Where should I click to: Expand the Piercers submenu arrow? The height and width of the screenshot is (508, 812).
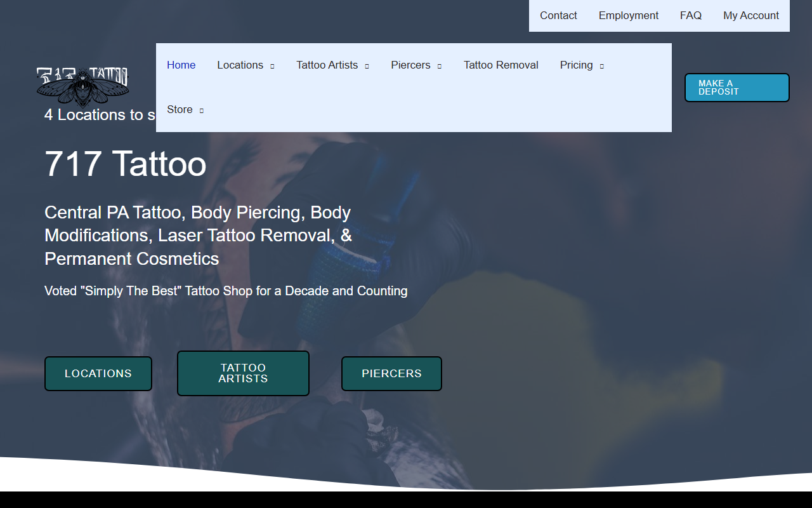pyautogui.click(x=439, y=66)
